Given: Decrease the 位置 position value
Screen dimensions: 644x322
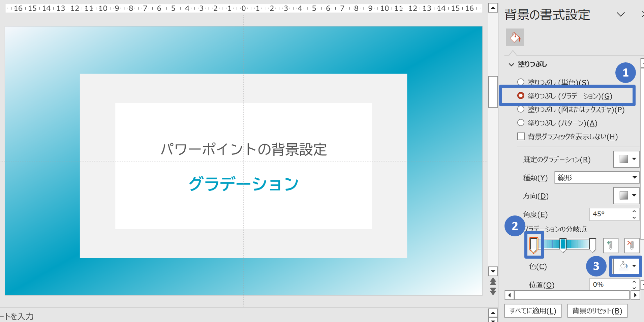Looking at the screenshot, I should coord(634,288).
